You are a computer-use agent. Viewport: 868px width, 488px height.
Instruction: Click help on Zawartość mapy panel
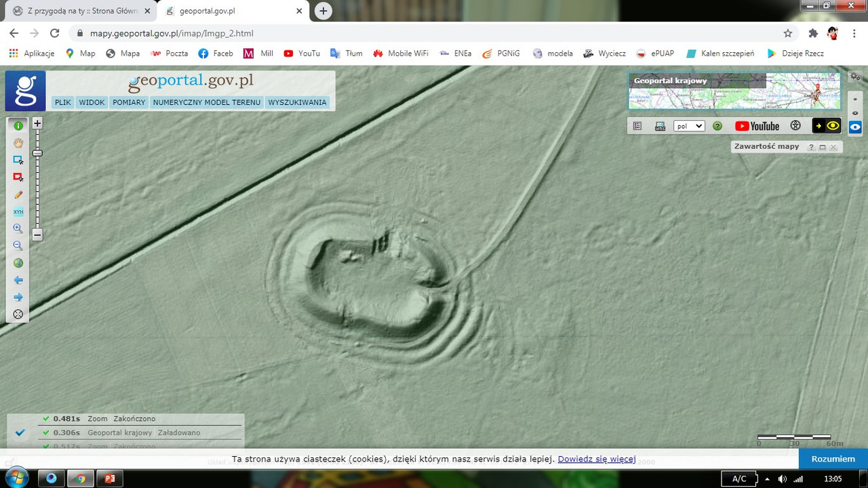pyautogui.click(x=811, y=147)
